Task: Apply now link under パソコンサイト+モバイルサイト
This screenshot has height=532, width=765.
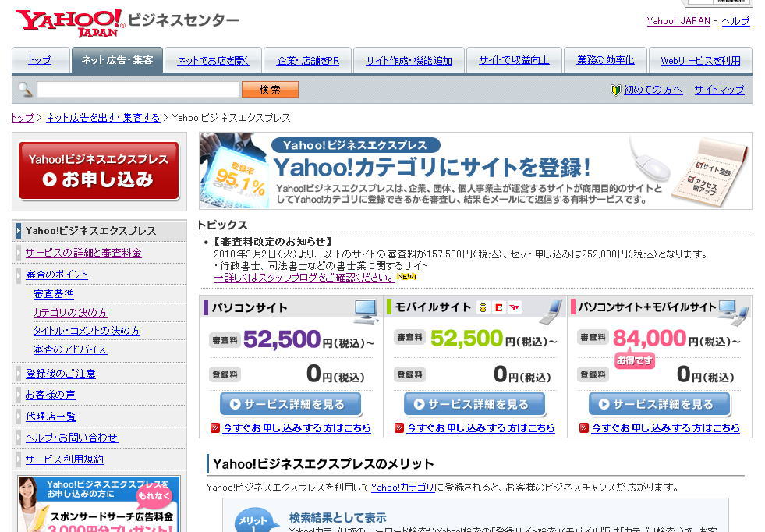Action: point(665,428)
